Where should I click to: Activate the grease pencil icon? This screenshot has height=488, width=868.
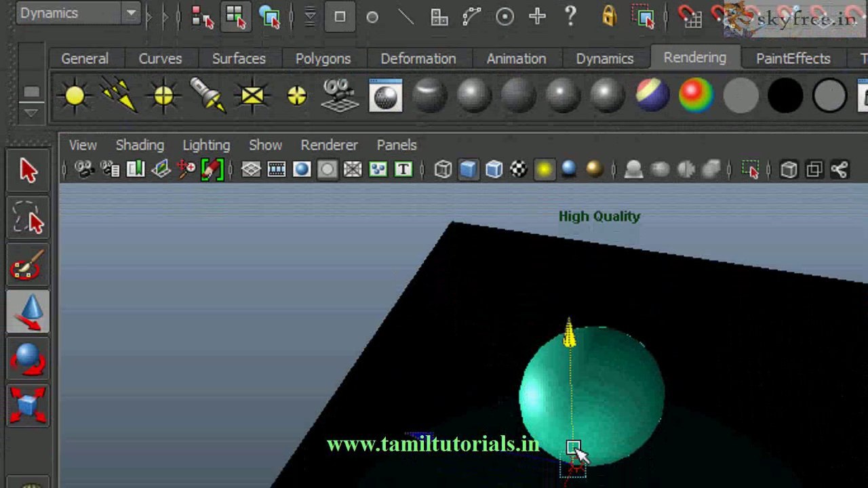tap(212, 169)
